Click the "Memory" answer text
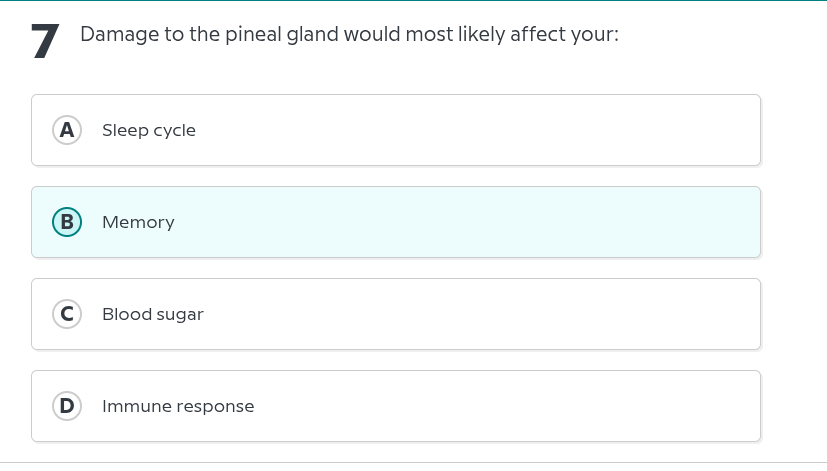Viewport: 827px width, 471px height. (138, 222)
